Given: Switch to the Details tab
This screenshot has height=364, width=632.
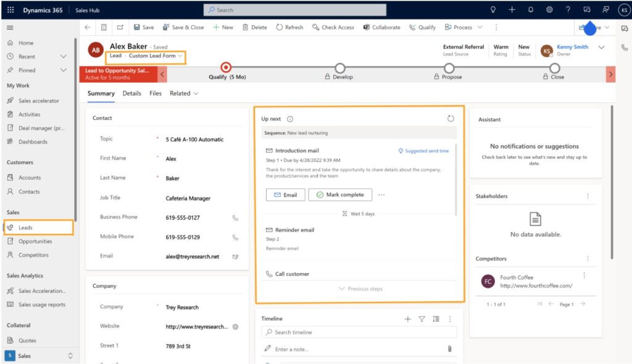Looking at the screenshot, I should [x=131, y=94].
